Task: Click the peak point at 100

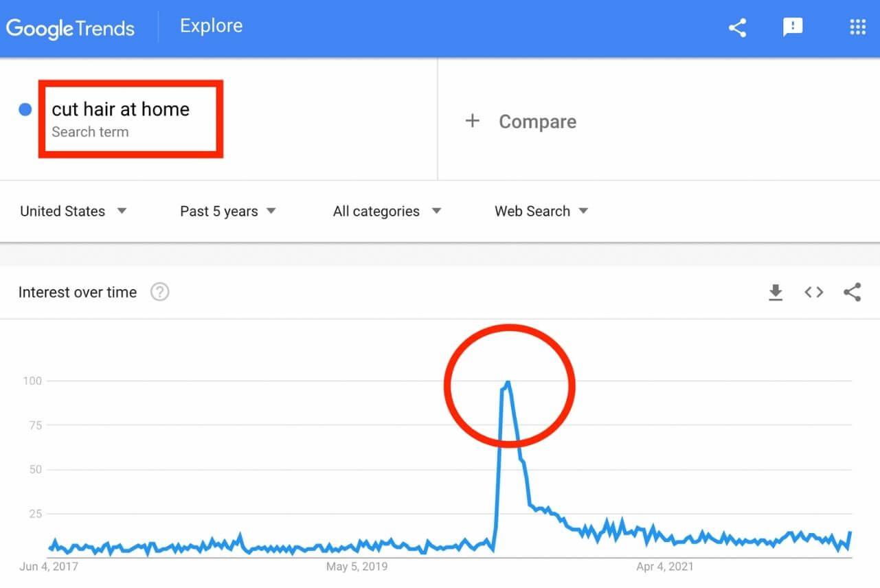Action: [508, 381]
